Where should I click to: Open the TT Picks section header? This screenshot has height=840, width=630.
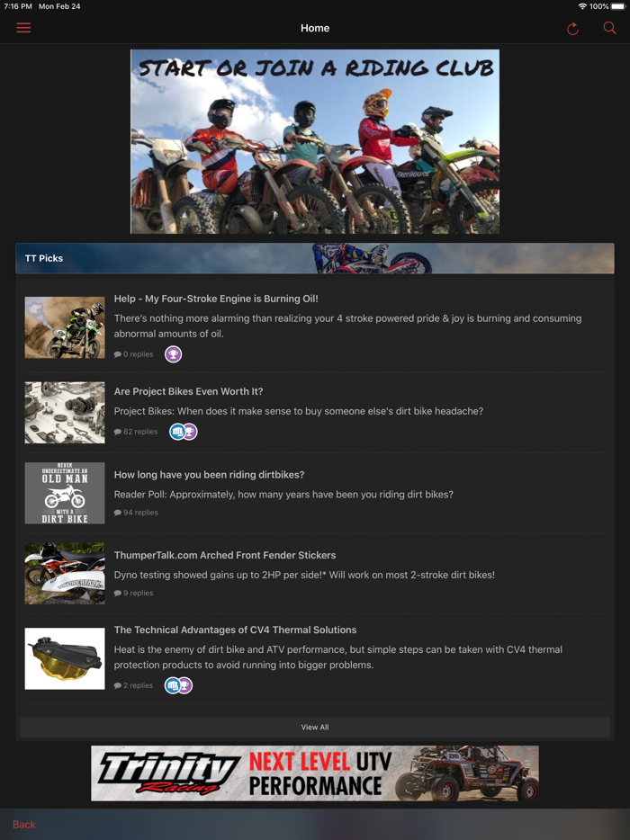point(315,258)
